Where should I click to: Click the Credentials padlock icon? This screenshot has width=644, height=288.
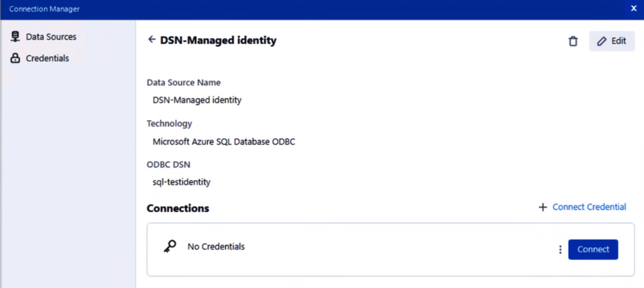coord(15,58)
